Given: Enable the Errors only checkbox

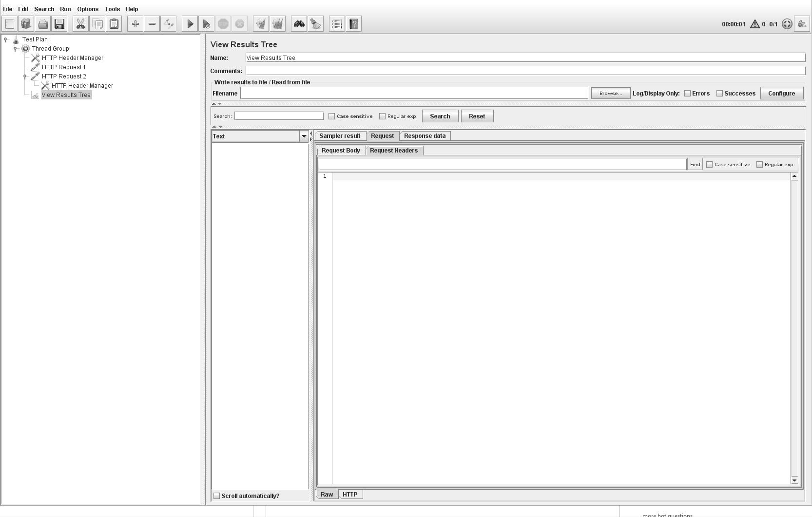Looking at the screenshot, I should (687, 94).
